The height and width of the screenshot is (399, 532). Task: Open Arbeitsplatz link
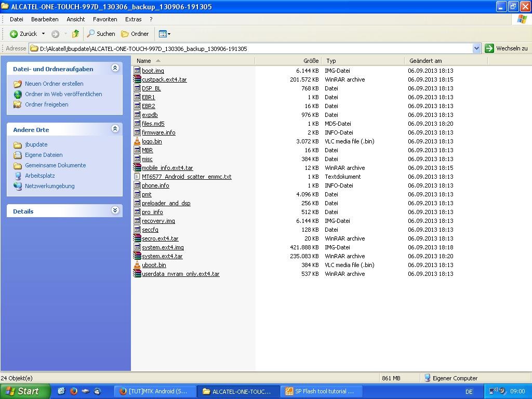39,176
